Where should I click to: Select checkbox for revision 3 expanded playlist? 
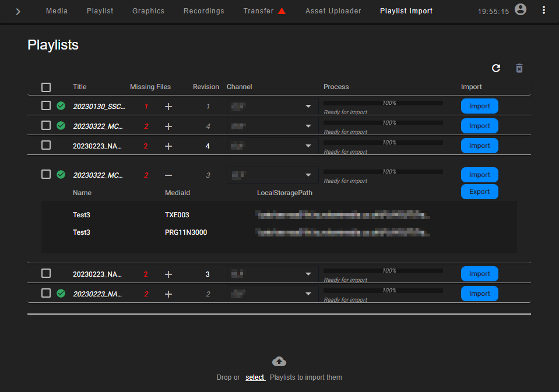coord(46,174)
